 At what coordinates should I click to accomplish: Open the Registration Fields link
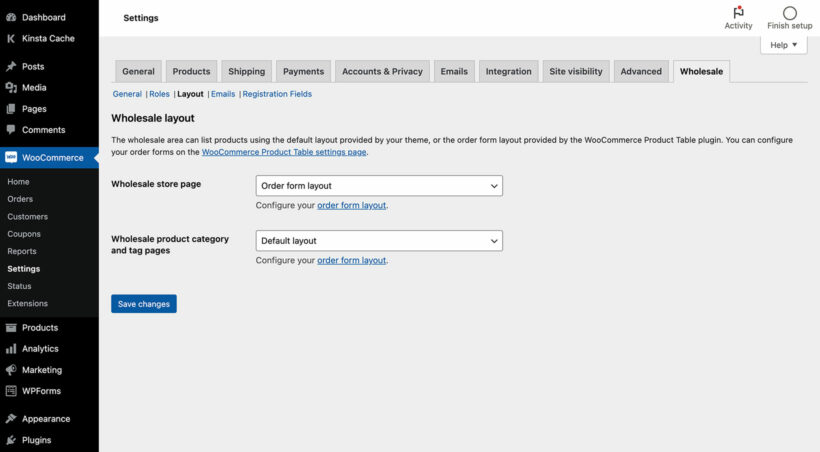pyautogui.click(x=277, y=94)
